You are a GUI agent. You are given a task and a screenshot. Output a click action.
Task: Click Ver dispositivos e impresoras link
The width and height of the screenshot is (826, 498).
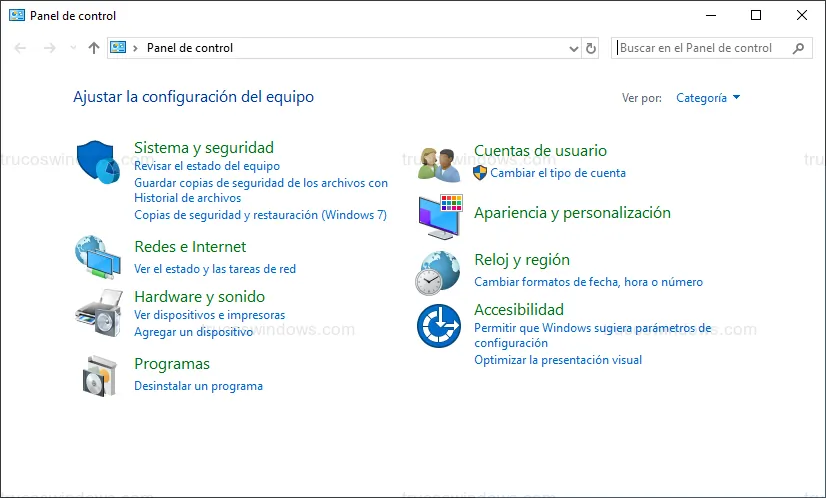coord(209,315)
